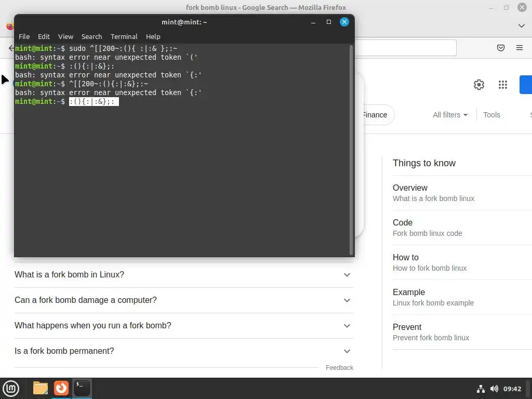The width and height of the screenshot is (532, 399).
Task: Expand 'What happens when you run a fork bomb?'
Action: click(183, 326)
